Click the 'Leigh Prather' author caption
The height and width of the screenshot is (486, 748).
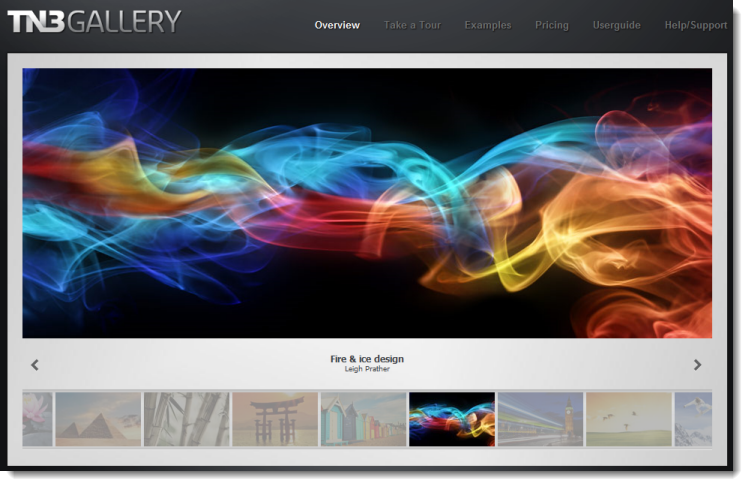[367, 369]
